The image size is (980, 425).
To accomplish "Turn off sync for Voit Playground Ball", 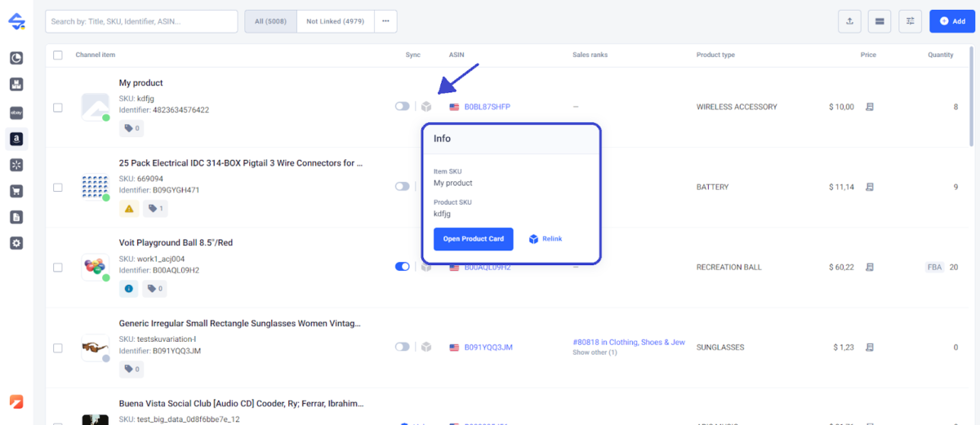I will coord(402,267).
